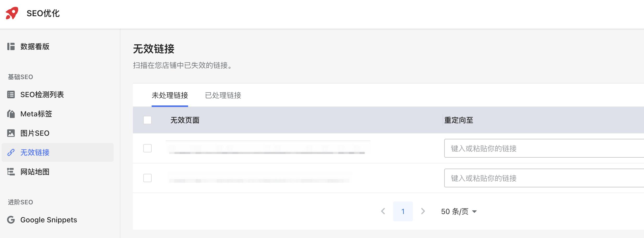This screenshot has height=238, width=644.
Task: Check the select-all checkbox in table header
Action: pyautogui.click(x=147, y=120)
